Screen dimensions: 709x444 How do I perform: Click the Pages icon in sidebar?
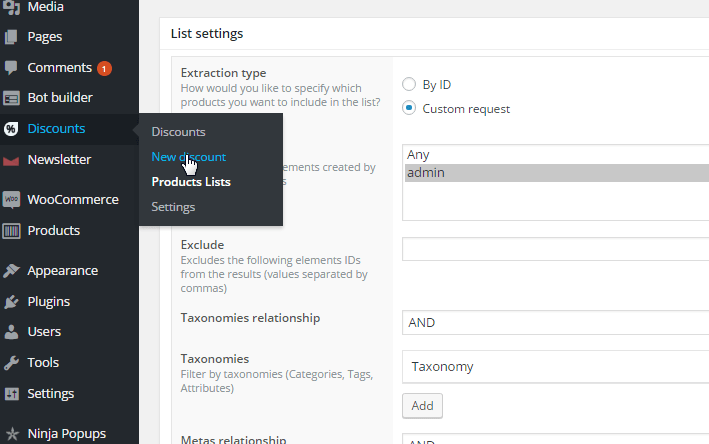pos(11,37)
